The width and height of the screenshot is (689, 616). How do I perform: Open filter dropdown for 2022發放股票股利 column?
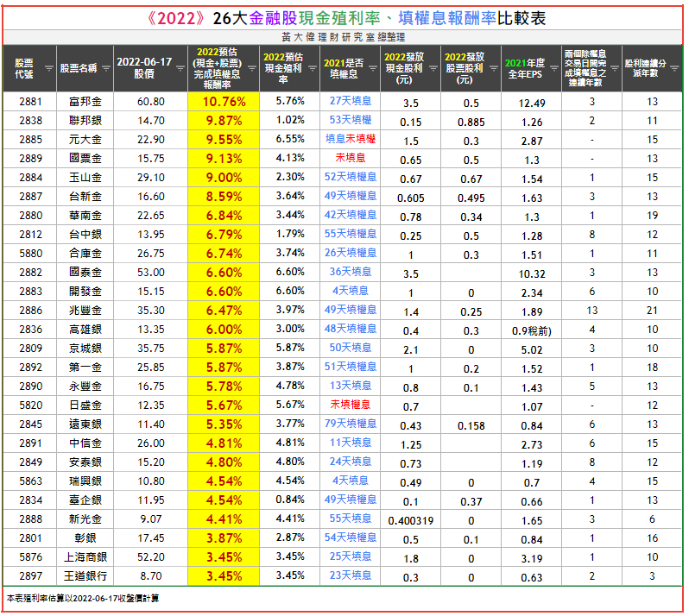494,68
